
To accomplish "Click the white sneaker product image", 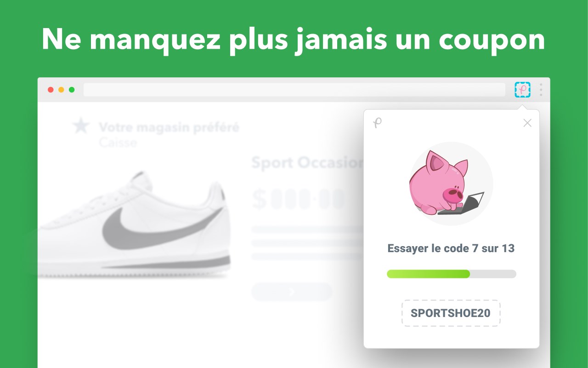I will pyautogui.click(x=134, y=225).
